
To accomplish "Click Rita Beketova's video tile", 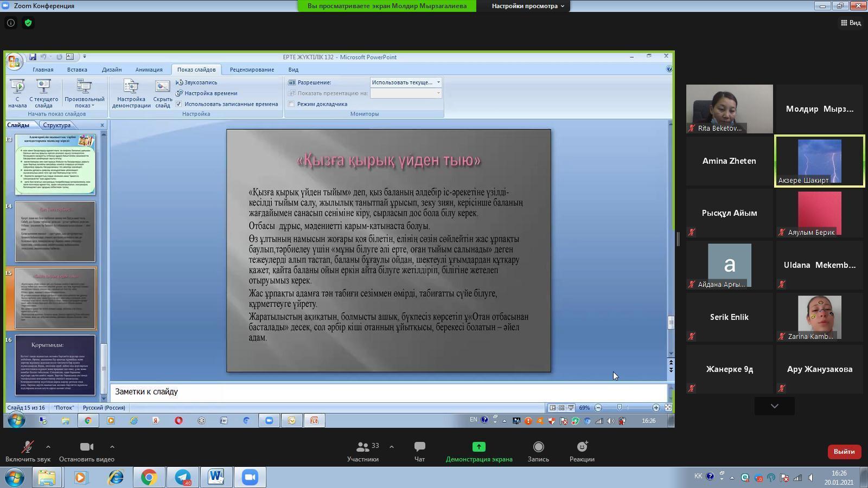I will tap(729, 109).
